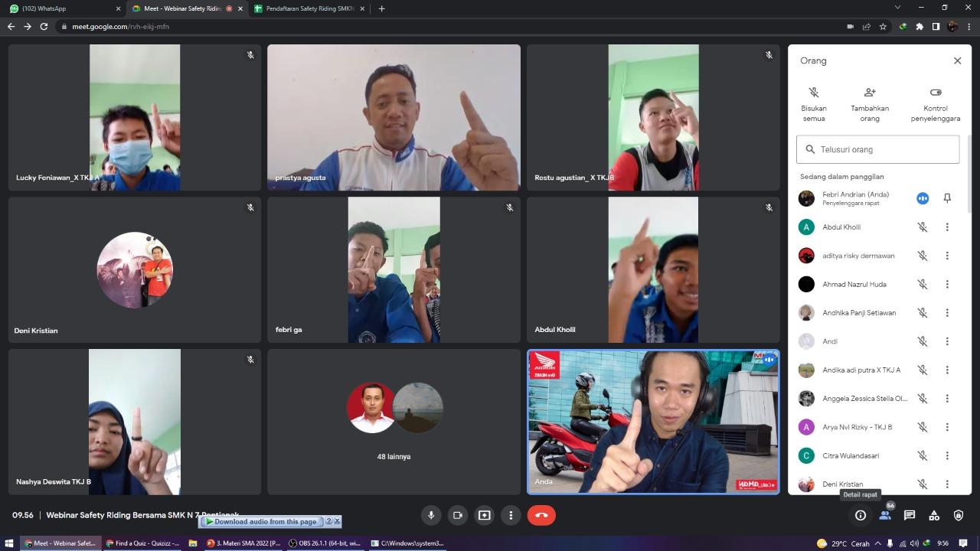The image size is (980, 551).
Task: Click the present screen icon
Action: click(484, 515)
